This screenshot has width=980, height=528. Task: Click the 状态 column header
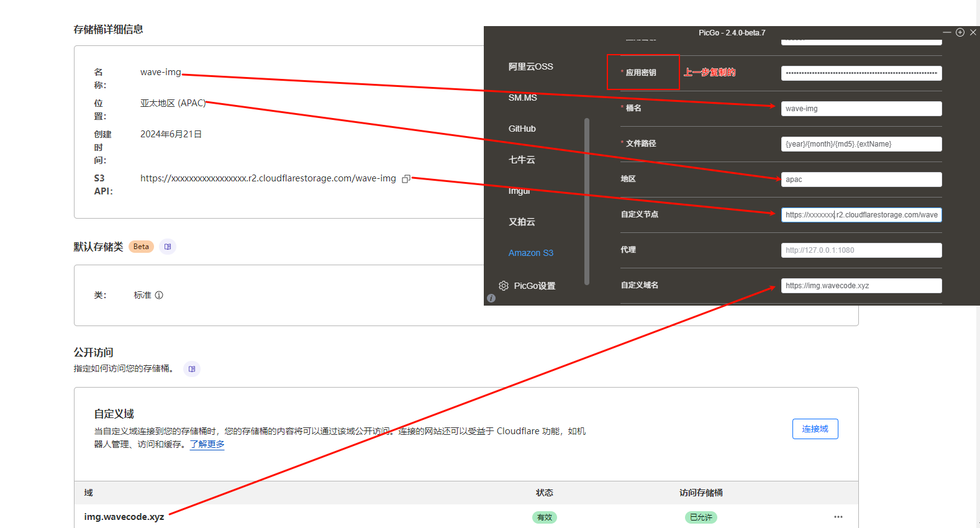(545, 493)
